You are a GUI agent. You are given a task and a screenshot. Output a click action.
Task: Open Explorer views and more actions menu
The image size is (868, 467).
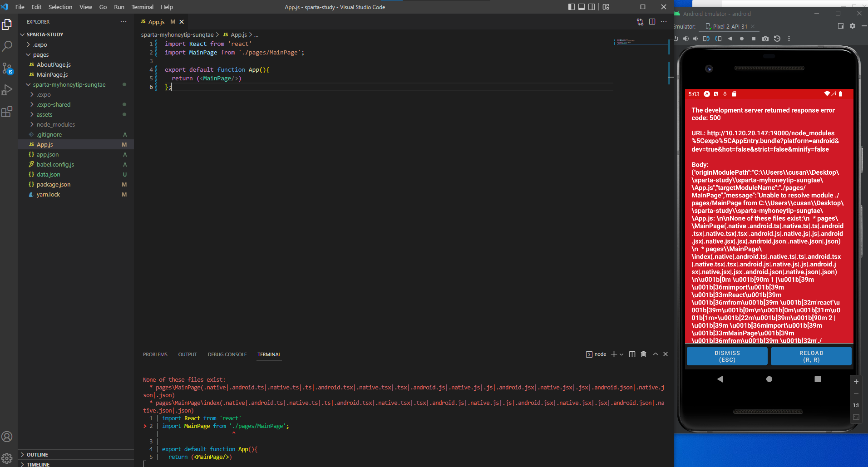pos(123,22)
